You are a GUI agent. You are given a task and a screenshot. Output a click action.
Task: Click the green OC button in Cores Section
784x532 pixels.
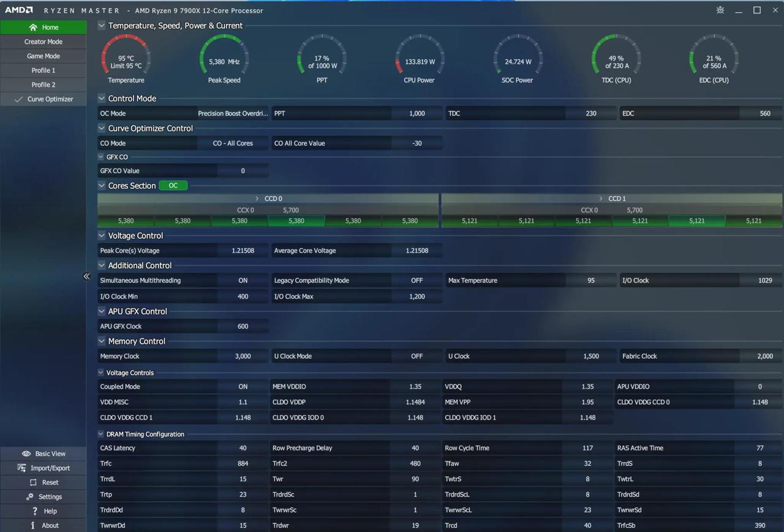click(x=173, y=185)
